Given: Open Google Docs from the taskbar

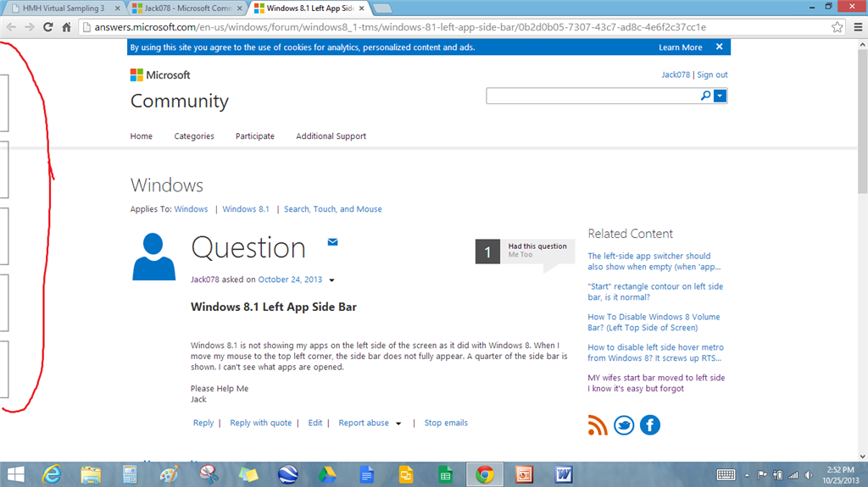Looking at the screenshot, I should [x=366, y=474].
